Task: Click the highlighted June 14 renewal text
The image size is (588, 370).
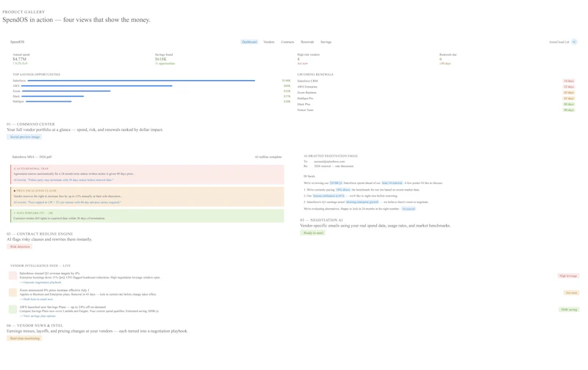Action: 392,183
